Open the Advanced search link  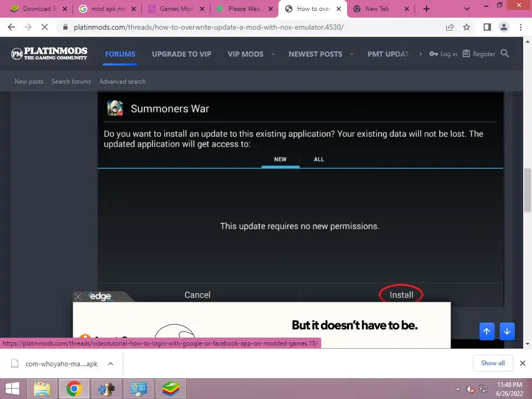pos(122,82)
